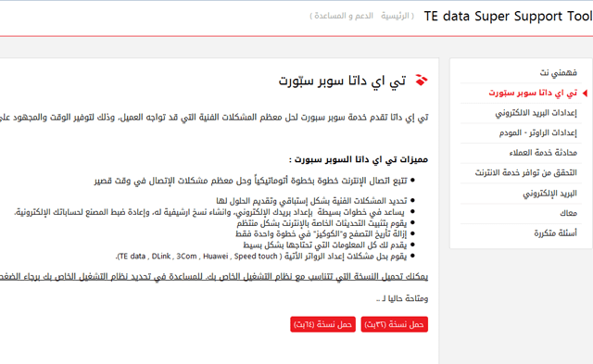
Task: Open the الرئيسية link in the header
Action: click(395, 16)
